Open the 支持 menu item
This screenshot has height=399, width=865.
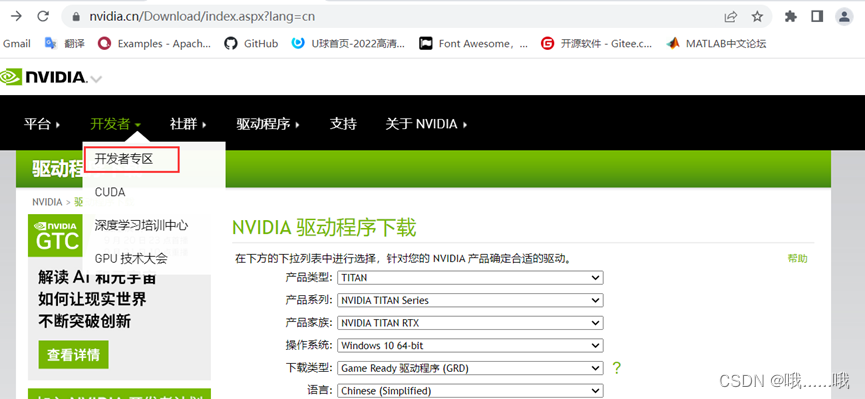343,124
